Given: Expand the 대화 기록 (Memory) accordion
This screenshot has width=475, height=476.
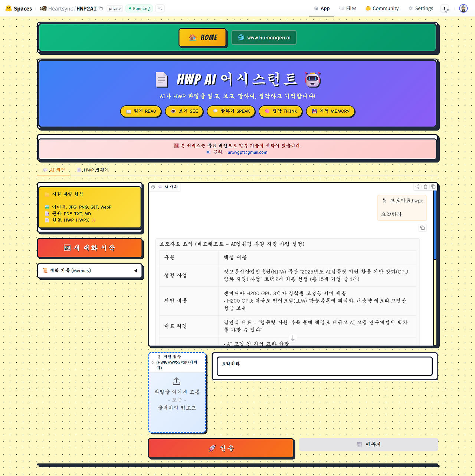Looking at the screenshot, I should 90,271.
